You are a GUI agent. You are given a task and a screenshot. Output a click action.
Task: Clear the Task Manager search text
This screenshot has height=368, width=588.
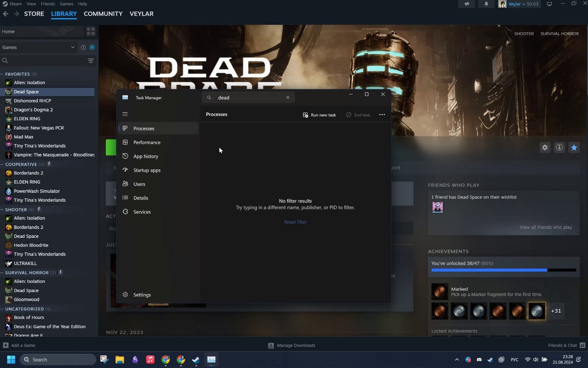[288, 98]
